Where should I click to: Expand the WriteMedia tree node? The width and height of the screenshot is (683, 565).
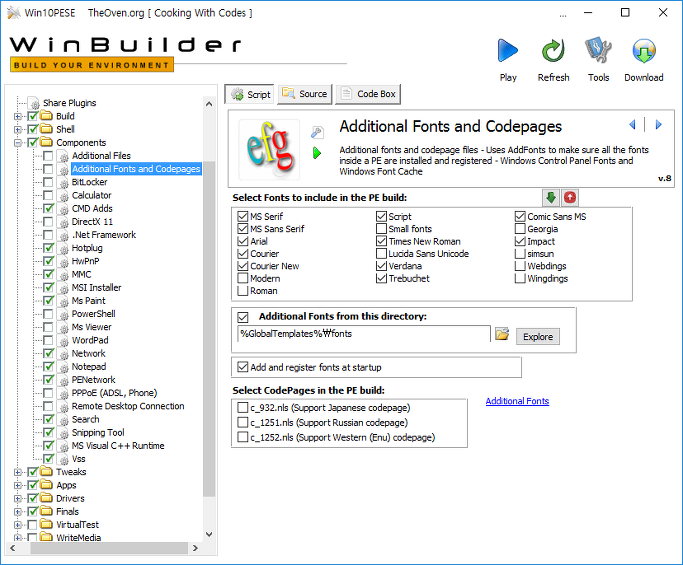(18, 538)
